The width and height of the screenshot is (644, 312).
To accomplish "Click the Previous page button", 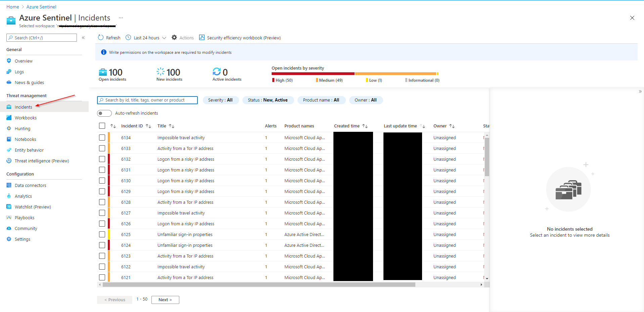I will pyautogui.click(x=114, y=300).
